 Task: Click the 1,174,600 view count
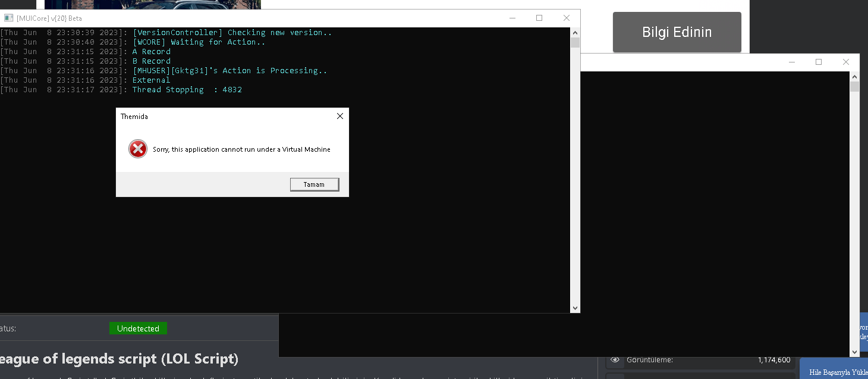[774, 360]
